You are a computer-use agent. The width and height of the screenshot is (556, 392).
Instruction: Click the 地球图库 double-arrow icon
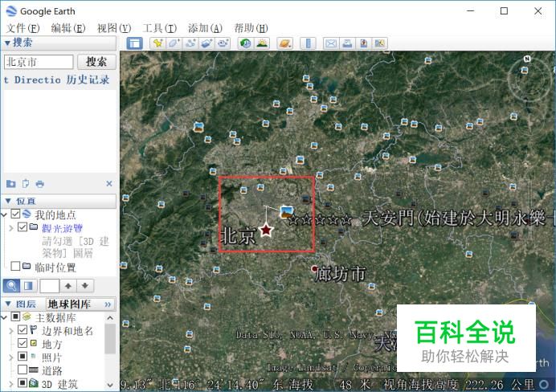point(108,304)
